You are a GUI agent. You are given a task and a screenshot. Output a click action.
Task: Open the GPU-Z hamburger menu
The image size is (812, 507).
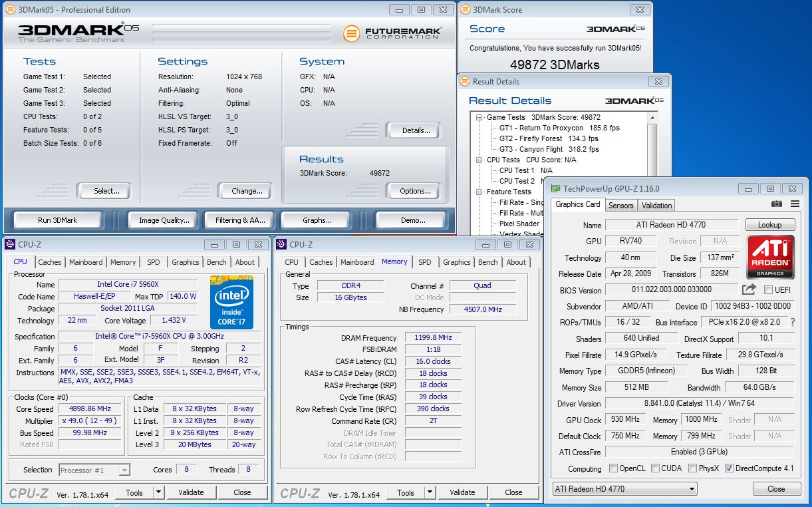(795, 204)
